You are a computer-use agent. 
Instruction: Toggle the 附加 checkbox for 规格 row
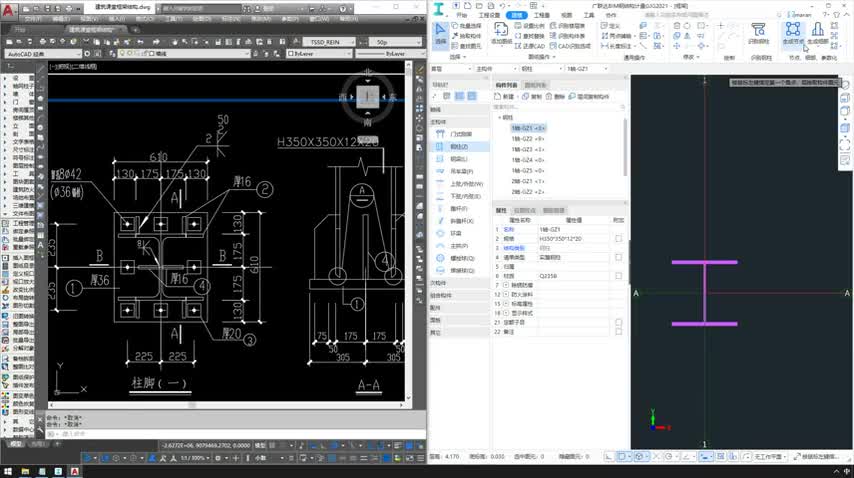pyautogui.click(x=618, y=238)
